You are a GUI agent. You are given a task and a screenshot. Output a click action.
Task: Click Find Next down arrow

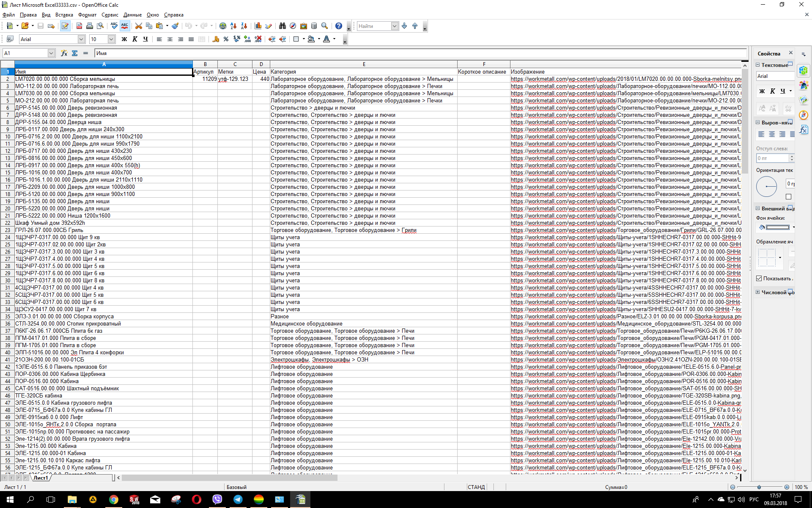[x=404, y=26]
